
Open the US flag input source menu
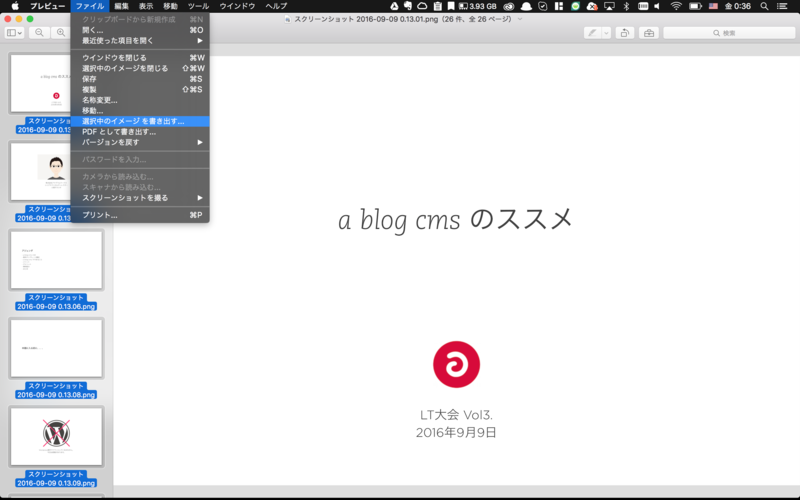713,6
